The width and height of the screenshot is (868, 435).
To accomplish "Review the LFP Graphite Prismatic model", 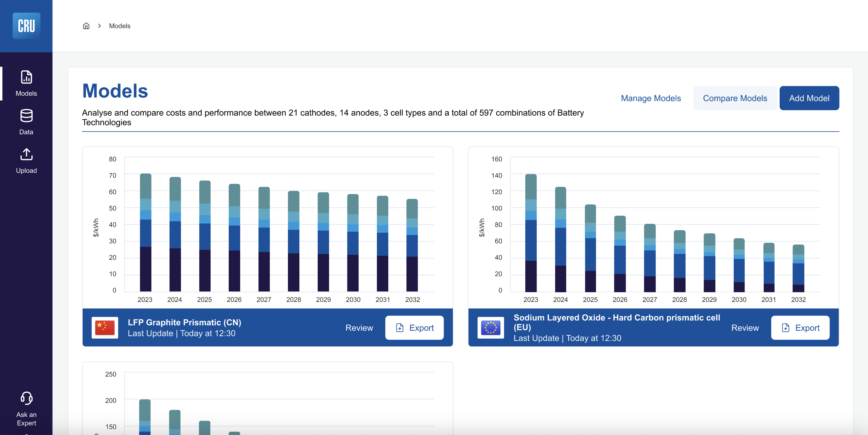I will (x=359, y=327).
